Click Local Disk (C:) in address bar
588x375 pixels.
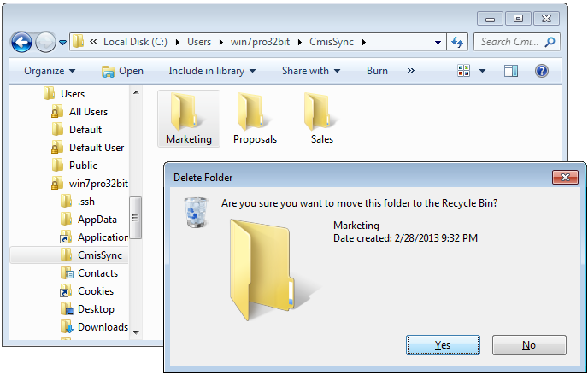coord(135,42)
